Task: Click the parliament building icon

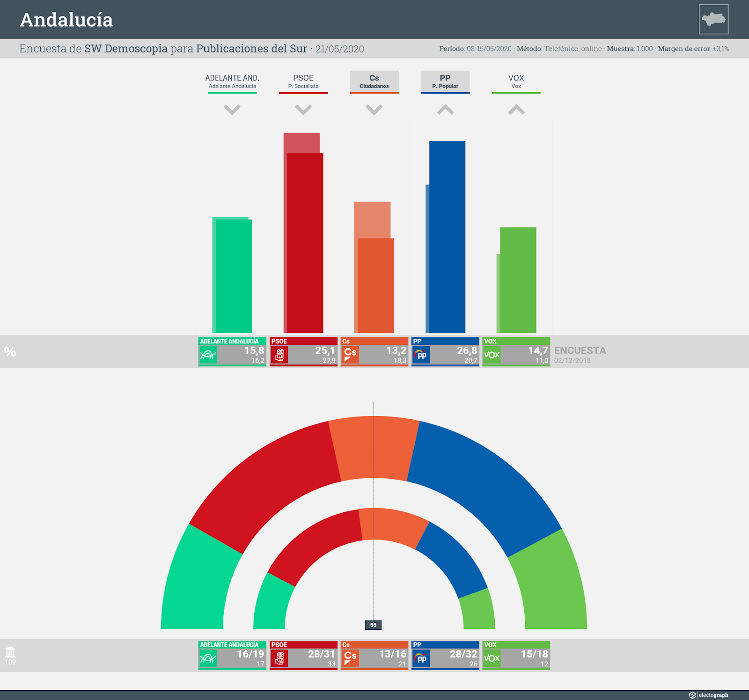Action: point(10,652)
